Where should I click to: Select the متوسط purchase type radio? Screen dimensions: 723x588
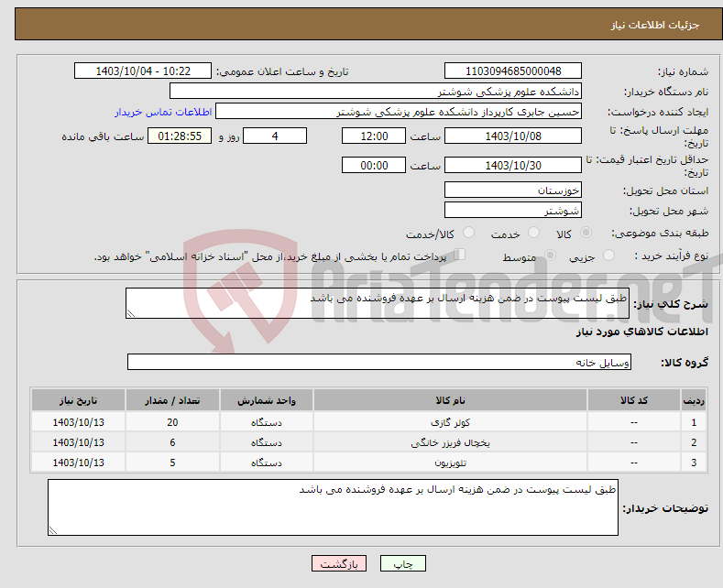(550, 255)
